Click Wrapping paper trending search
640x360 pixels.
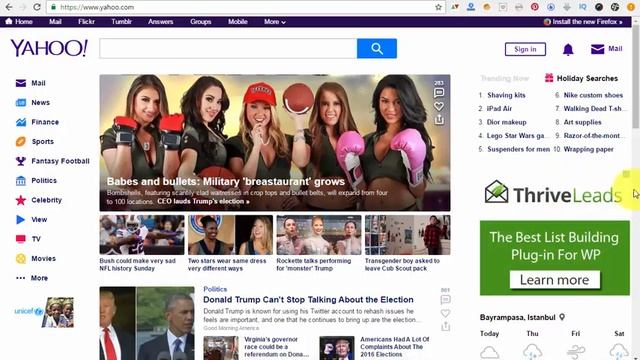(x=589, y=149)
